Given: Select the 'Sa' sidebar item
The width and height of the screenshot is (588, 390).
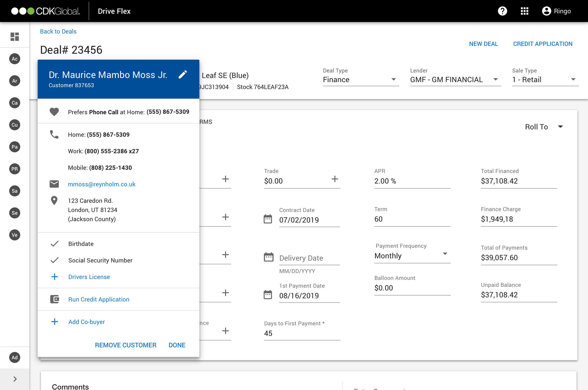Looking at the screenshot, I should point(15,191).
